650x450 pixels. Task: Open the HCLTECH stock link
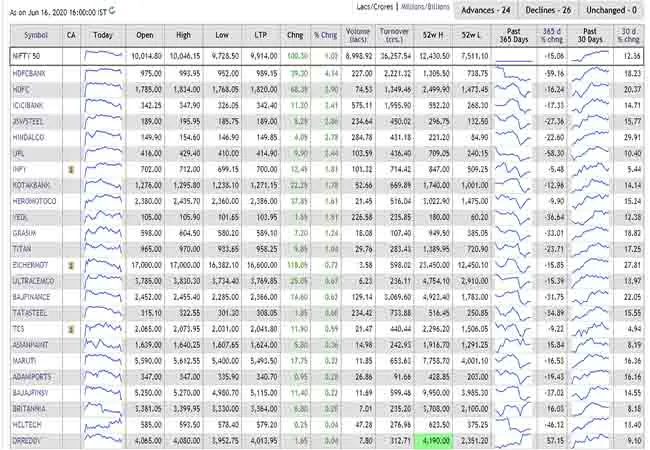(x=27, y=425)
